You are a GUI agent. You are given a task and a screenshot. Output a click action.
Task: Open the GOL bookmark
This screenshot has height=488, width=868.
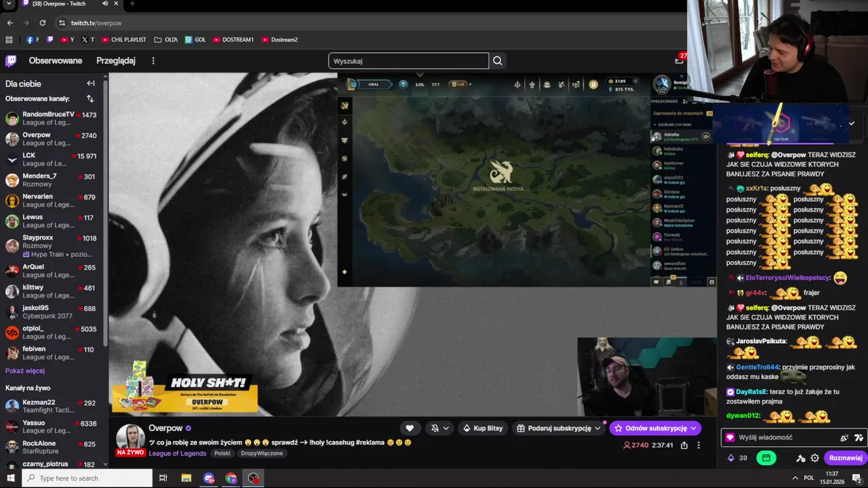click(x=195, y=40)
